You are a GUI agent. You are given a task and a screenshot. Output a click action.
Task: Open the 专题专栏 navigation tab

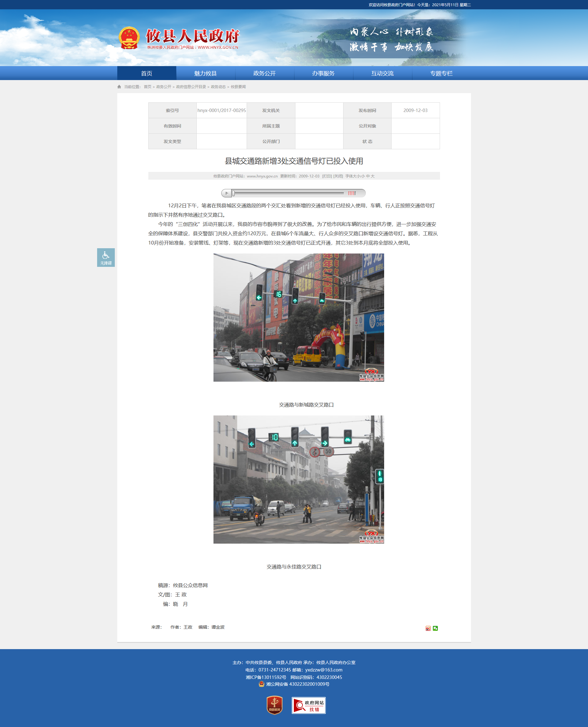(441, 74)
